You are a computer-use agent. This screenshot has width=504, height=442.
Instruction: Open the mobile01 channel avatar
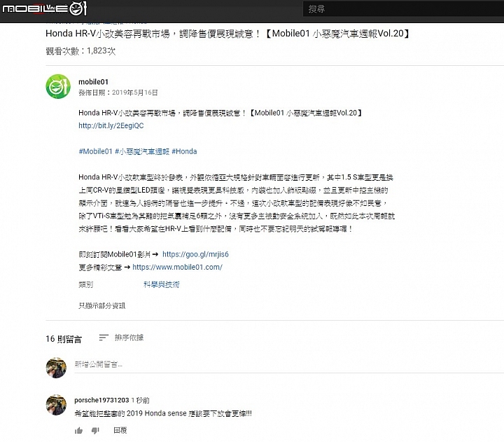(x=58, y=87)
